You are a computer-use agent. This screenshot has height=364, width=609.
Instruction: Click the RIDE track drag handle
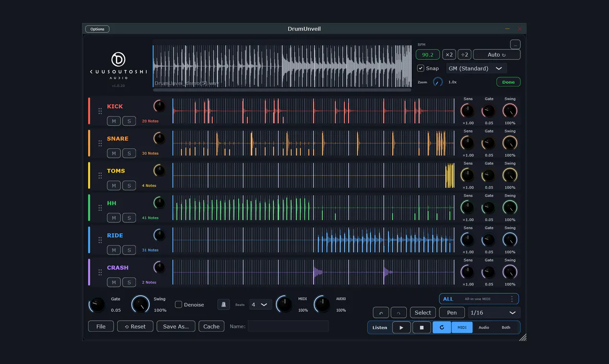point(100,240)
